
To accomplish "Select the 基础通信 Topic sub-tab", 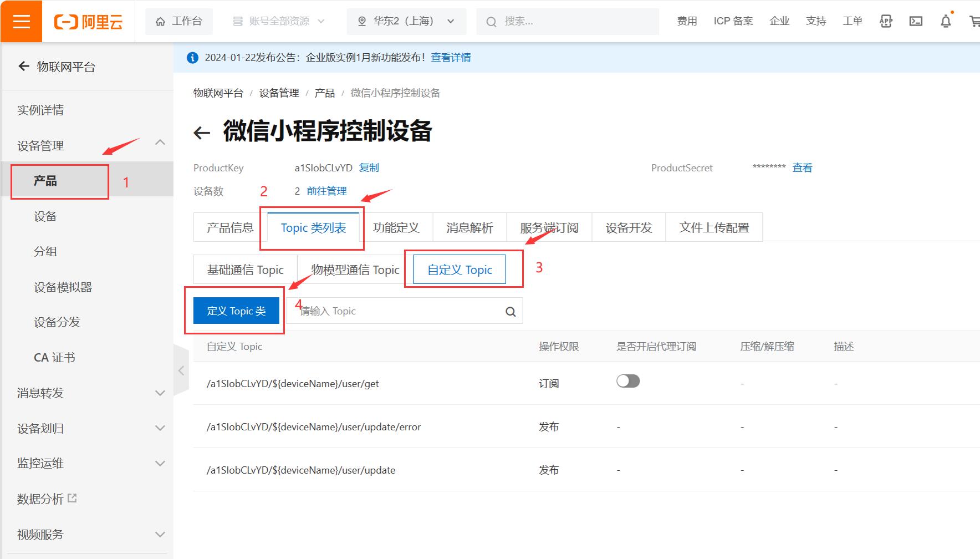I will (245, 270).
